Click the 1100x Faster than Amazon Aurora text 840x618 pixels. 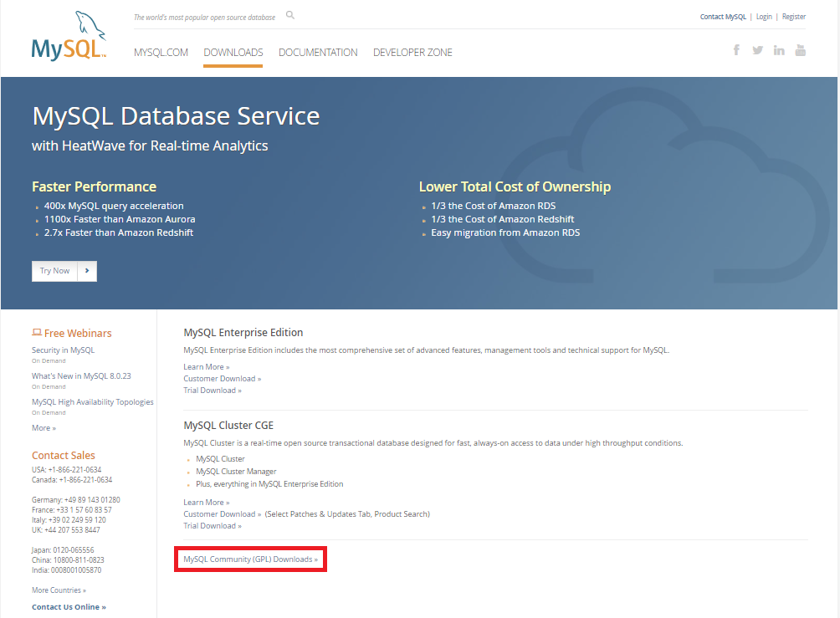120,219
